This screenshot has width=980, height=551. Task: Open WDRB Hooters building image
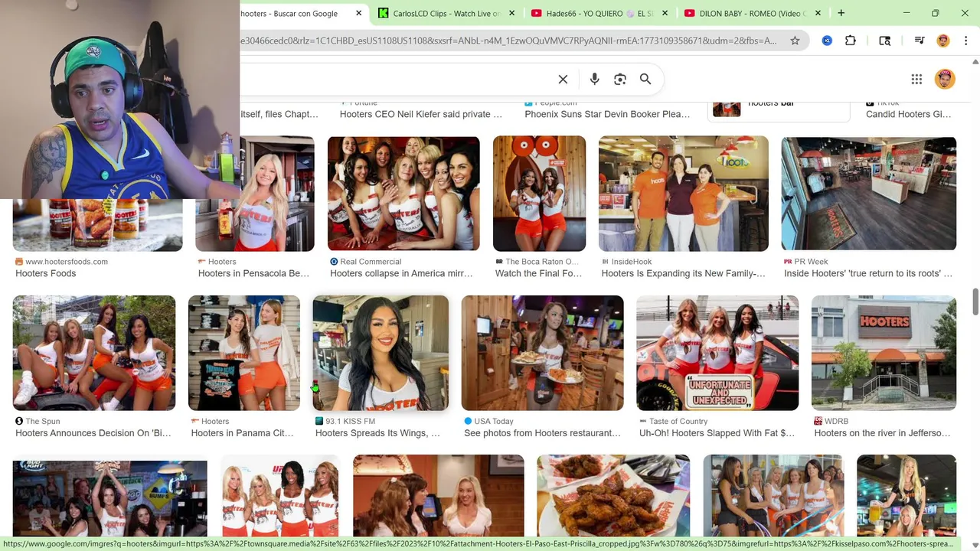click(884, 353)
